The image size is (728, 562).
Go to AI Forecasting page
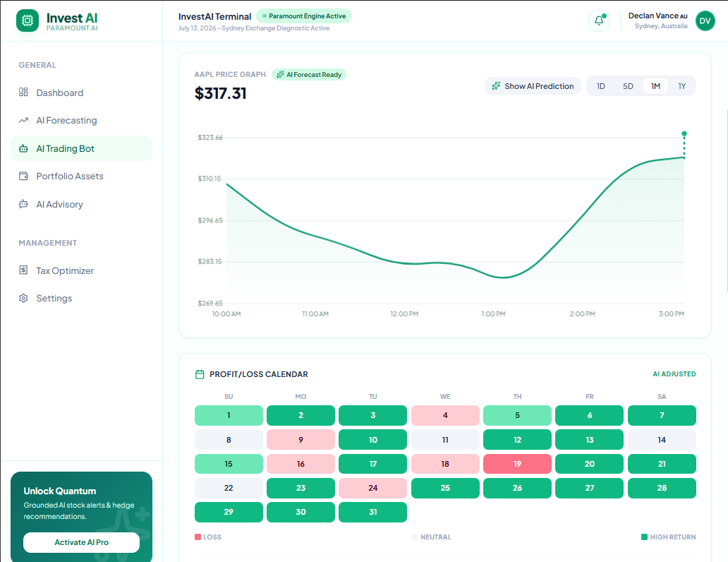[81, 121]
